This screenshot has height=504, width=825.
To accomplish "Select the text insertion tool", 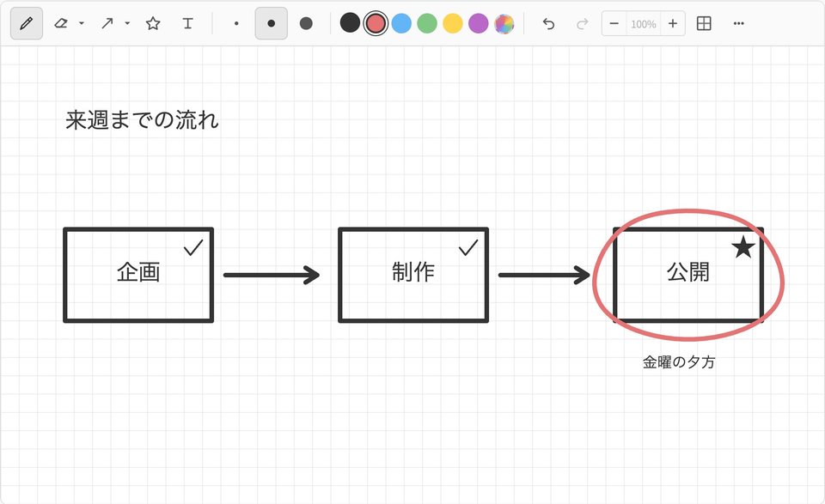I will pyautogui.click(x=188, y=24).
